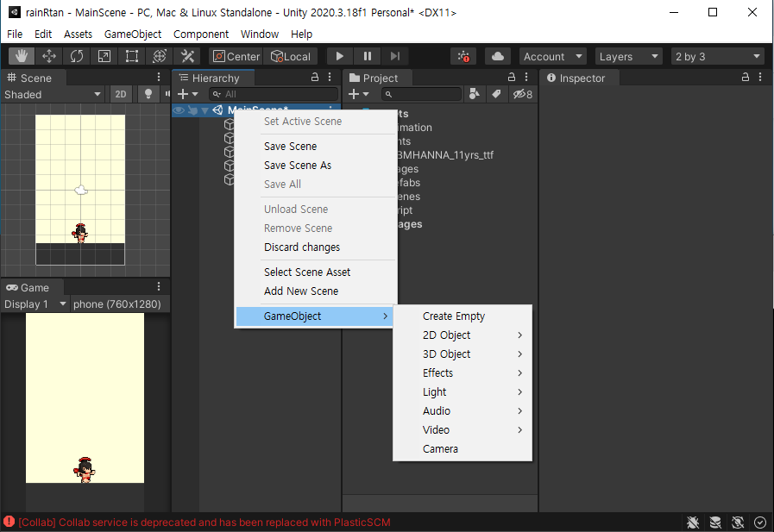Open cloud services
Image resolution: width=774 pixels, height=532 pixels.
498,56
